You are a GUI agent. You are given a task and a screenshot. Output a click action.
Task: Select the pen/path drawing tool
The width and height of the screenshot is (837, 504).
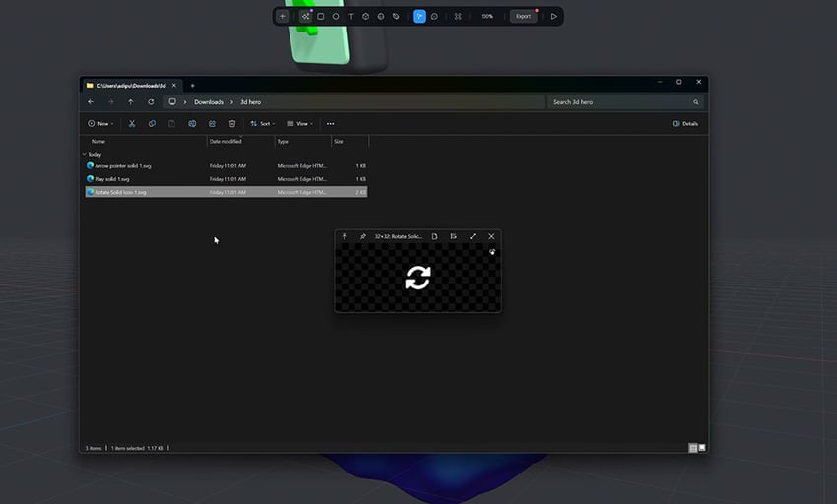[x=396, y=16]
